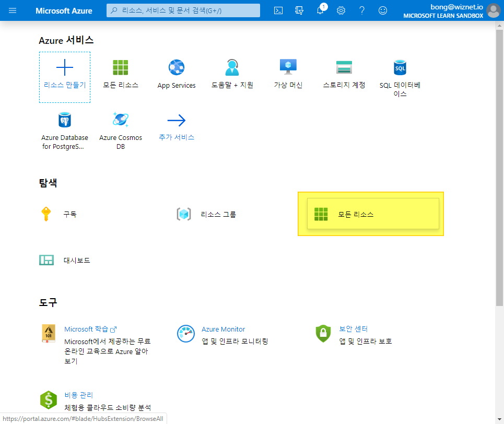Screen dimensions: 504x424
Task: Open 가상 머신 service icon
Action: (288, 67)
